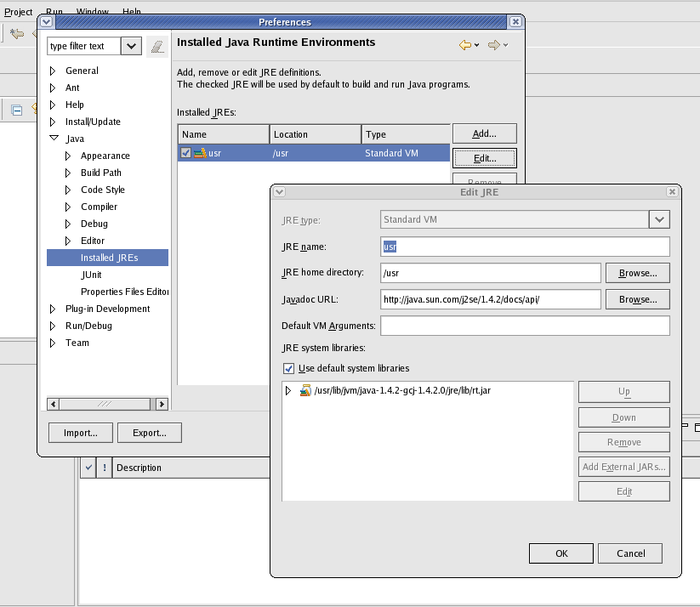Collapse the Java preferences tree node

click(x=54, y=139)
